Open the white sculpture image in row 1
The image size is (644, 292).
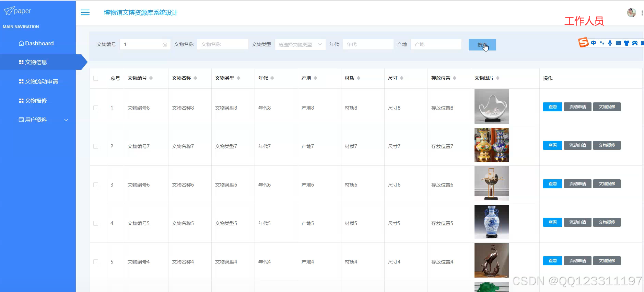pyautogui.click(x=491, y=106)
